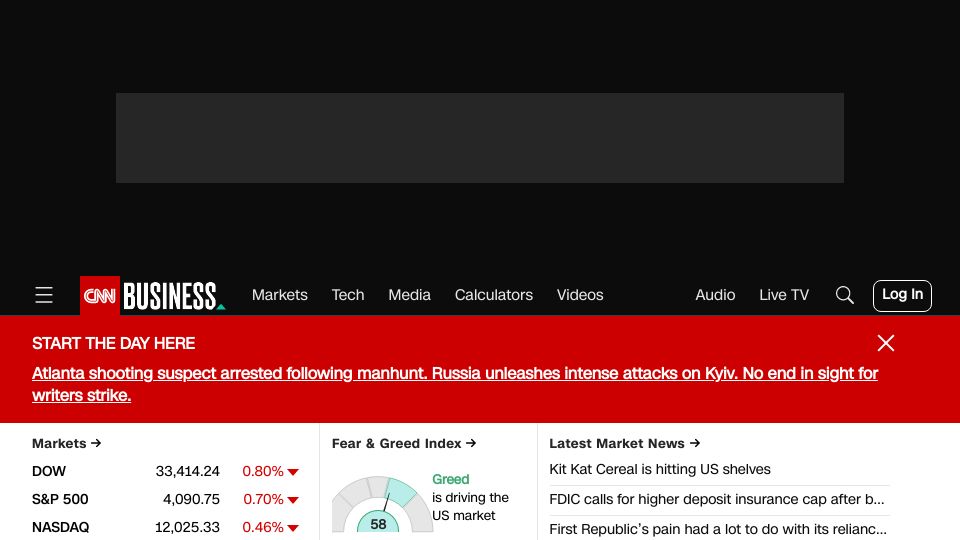Open the Atlanta shooting suspect headline link
This screenshot has height=540, width=960.
pos(455,384)
